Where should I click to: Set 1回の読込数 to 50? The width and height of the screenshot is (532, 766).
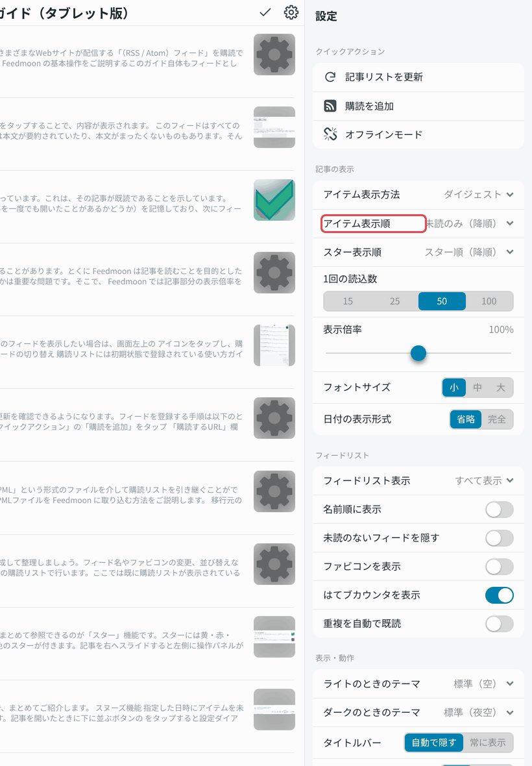tap(442, 301)
